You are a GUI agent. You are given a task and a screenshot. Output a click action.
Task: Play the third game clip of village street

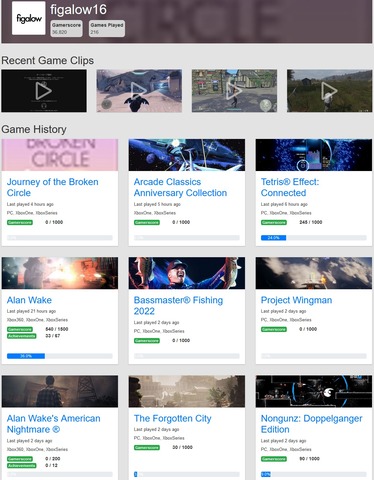click(234, 91)
